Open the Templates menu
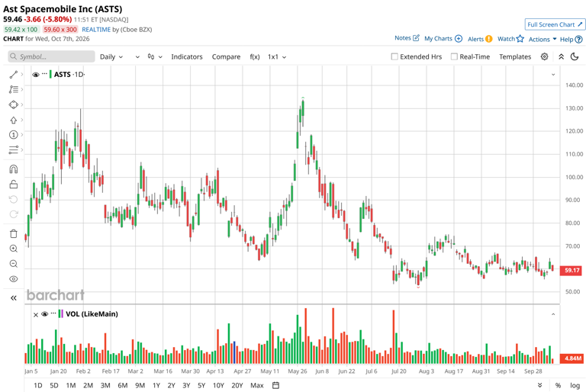The height and width of the screenshot is (392, 586). pyautogui.click(x=515, y=56)
